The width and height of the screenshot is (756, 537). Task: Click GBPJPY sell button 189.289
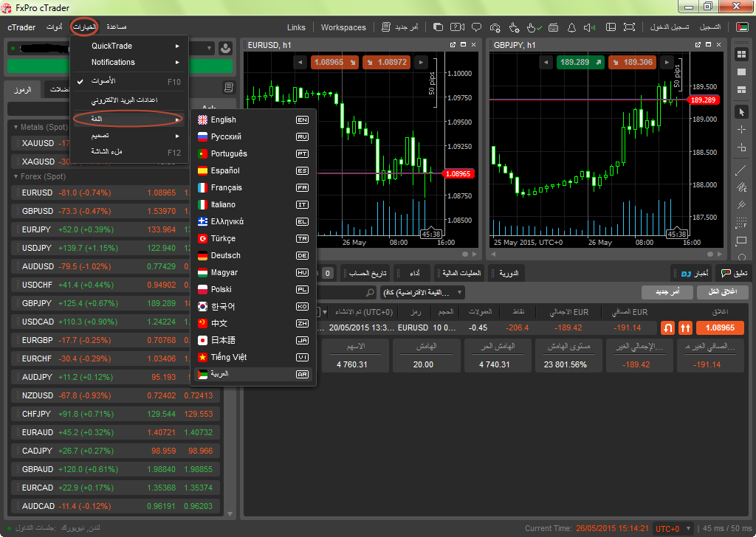580,62
